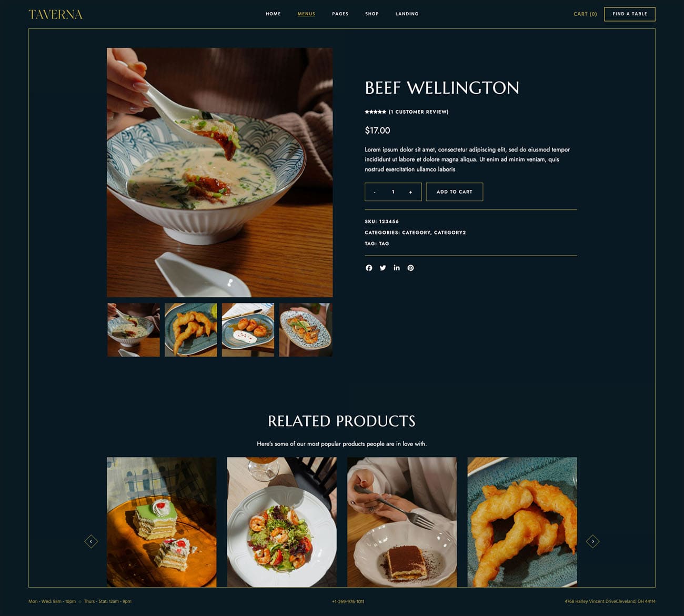The width and height of the screenshot is (684, 616).
Task: Open the Pages navigation menu
Action: tap(340, 14)
